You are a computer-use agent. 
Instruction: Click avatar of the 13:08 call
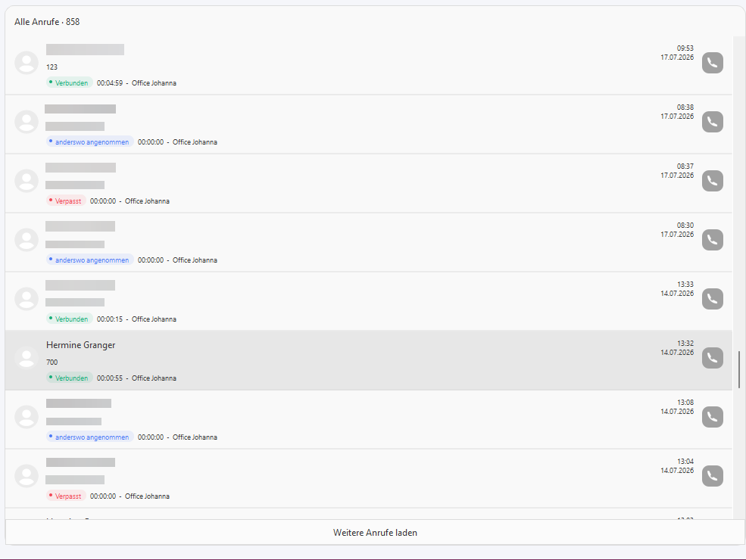[x=27, y=417]
